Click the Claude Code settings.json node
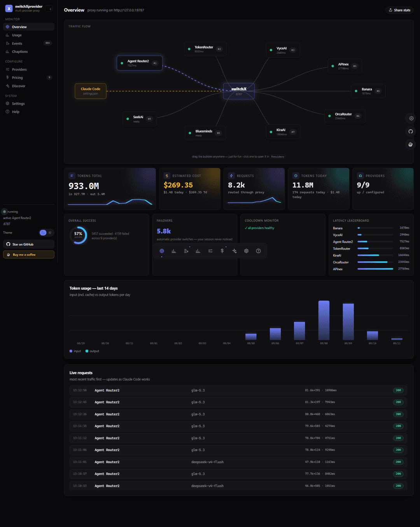The width and height of the screenshot is (420, 527). (91, 91)
